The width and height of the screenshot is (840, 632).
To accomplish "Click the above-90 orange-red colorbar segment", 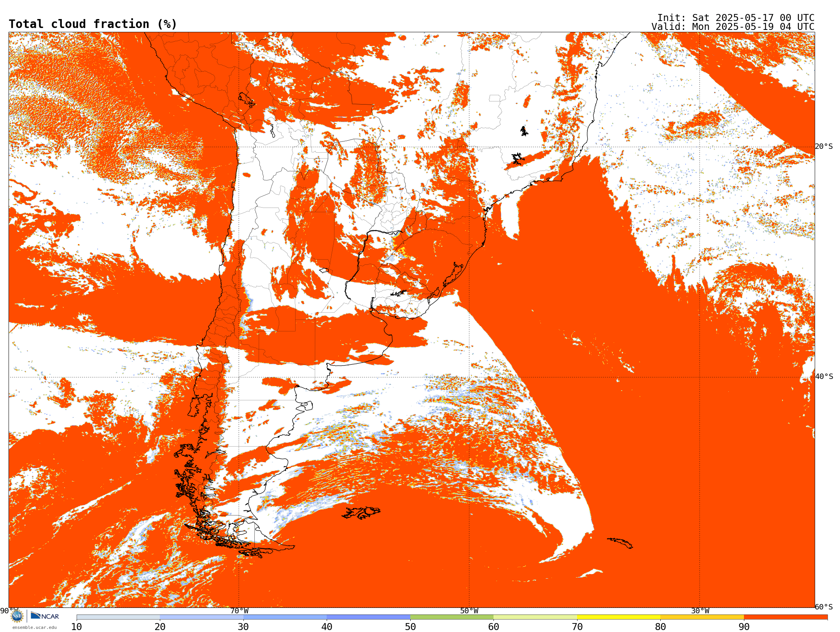I will (786, 617).
